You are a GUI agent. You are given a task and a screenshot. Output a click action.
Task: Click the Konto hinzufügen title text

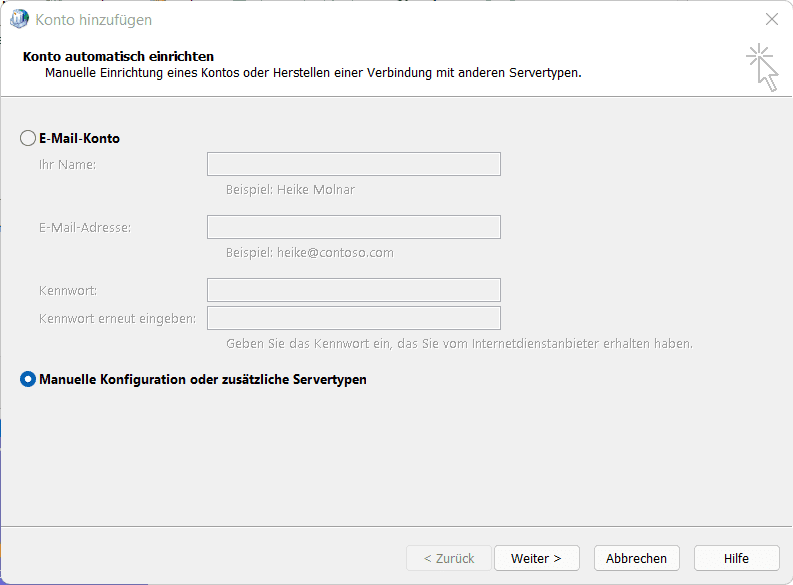[x=94, y=20]
